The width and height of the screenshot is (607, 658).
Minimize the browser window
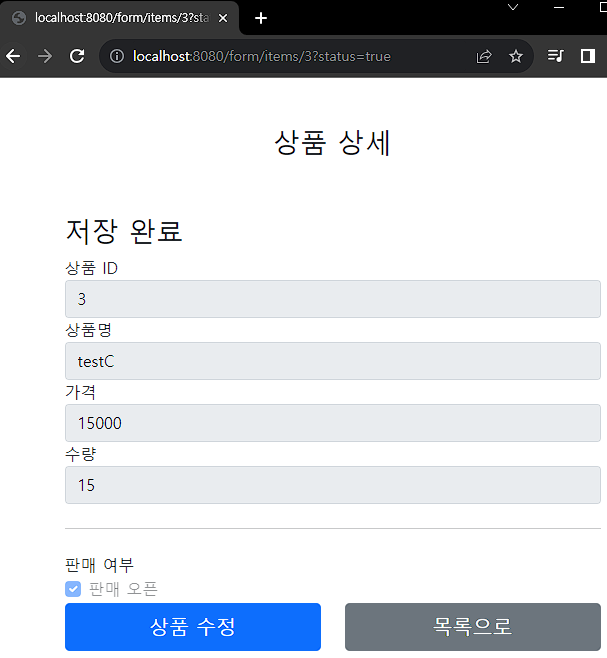click(x=559, y=7)
